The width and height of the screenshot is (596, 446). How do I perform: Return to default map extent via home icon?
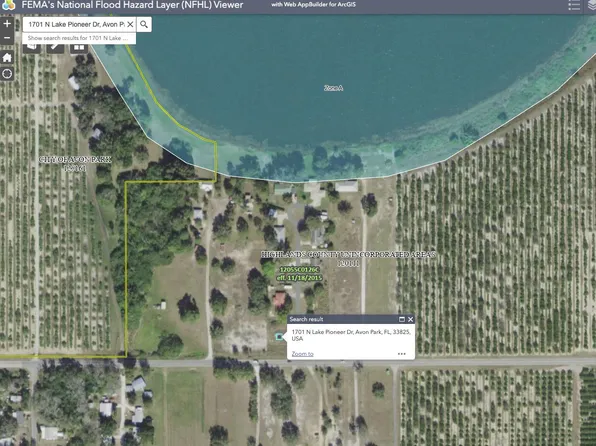(7, 58)
